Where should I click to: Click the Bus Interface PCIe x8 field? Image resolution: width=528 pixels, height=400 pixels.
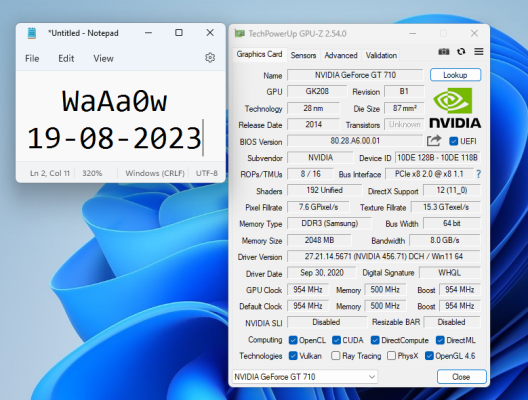pos(429,174)
